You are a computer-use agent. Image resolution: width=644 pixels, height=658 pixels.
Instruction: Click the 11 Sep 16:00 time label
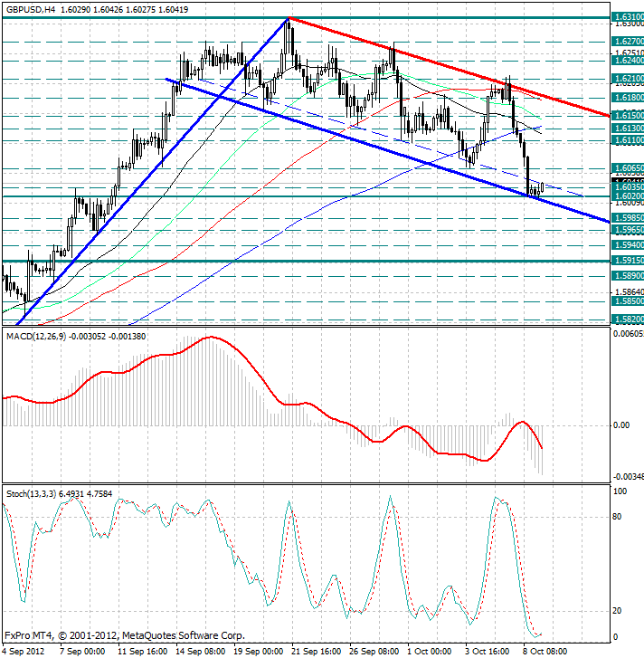coord(142,652)
